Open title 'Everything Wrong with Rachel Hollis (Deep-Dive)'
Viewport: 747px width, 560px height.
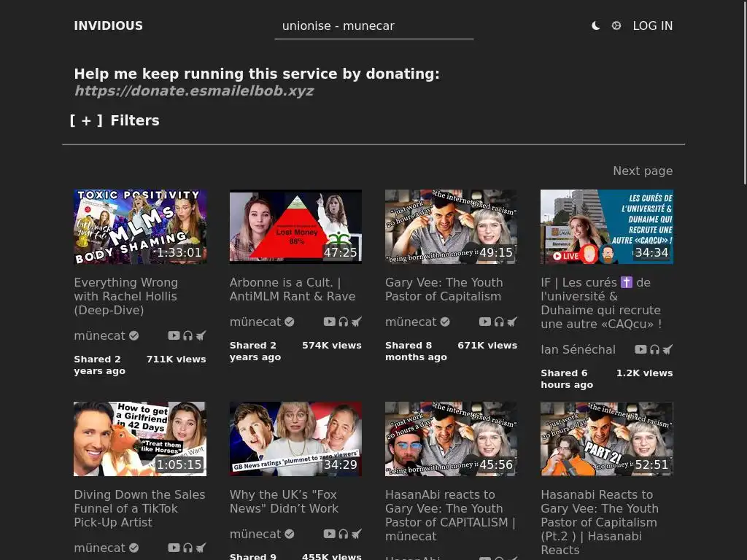[125, 296]
